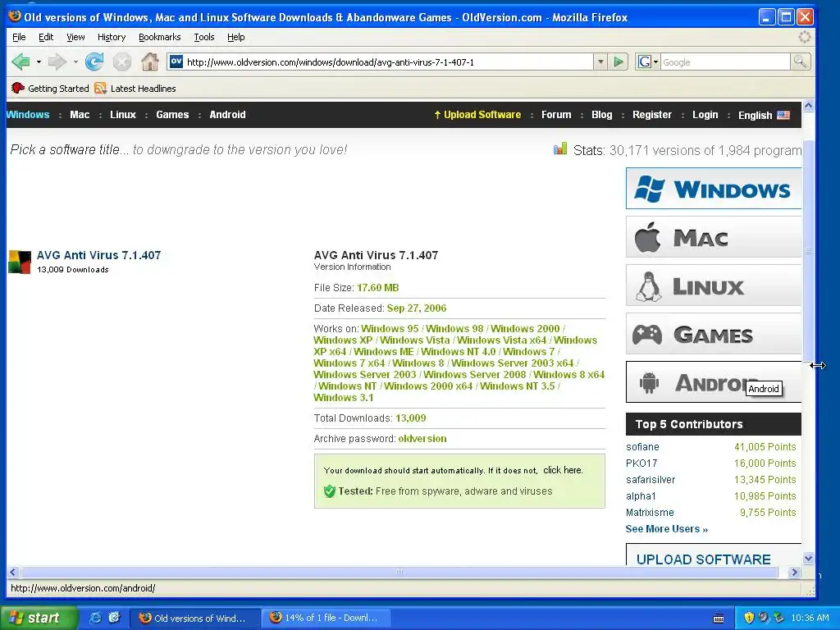Click the Firefox Back arrow button

[x=21, y=62]
